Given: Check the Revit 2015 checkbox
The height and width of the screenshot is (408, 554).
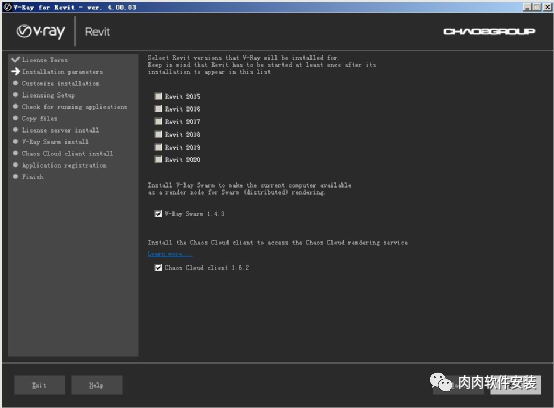Looking at the screenshot, I should 158,96.
